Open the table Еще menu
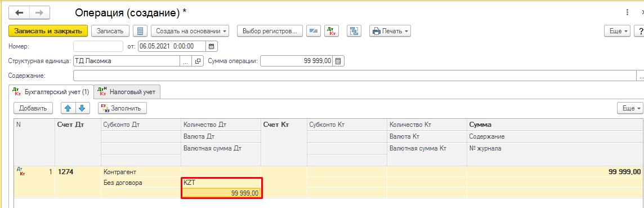This screenshot has height=208, width=644. click(630, 108)
